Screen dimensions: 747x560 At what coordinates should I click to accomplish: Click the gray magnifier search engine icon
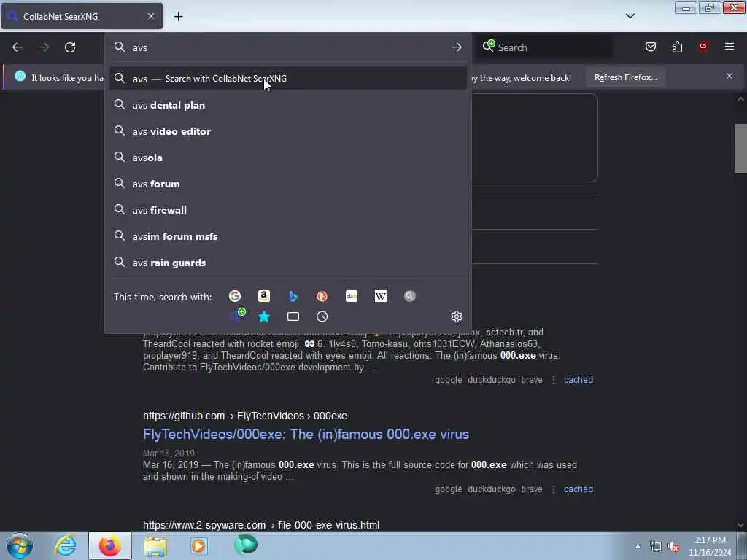click(410, 296)
